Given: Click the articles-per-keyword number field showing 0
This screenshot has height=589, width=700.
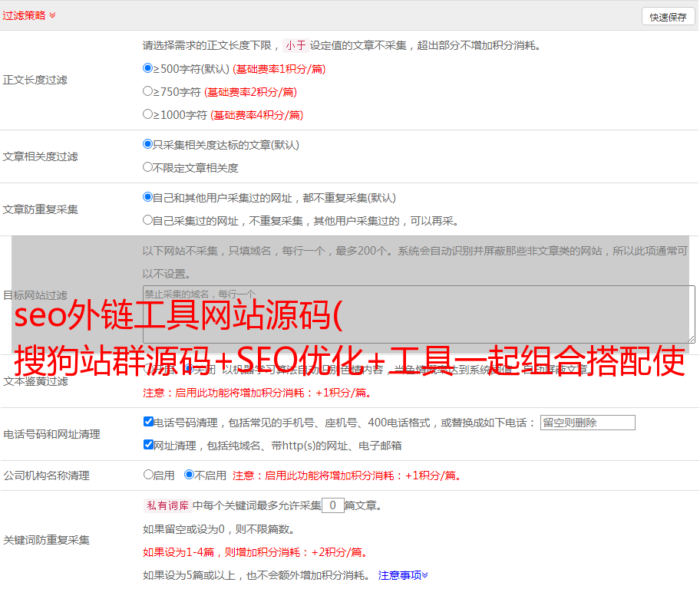Looking at the screenshot, I should (332, 505).
